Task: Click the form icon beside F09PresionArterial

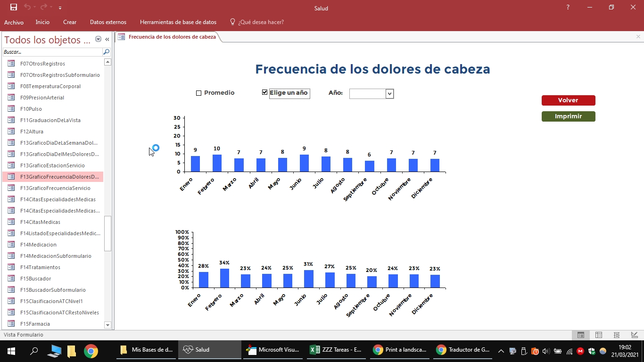Action: 11,98
